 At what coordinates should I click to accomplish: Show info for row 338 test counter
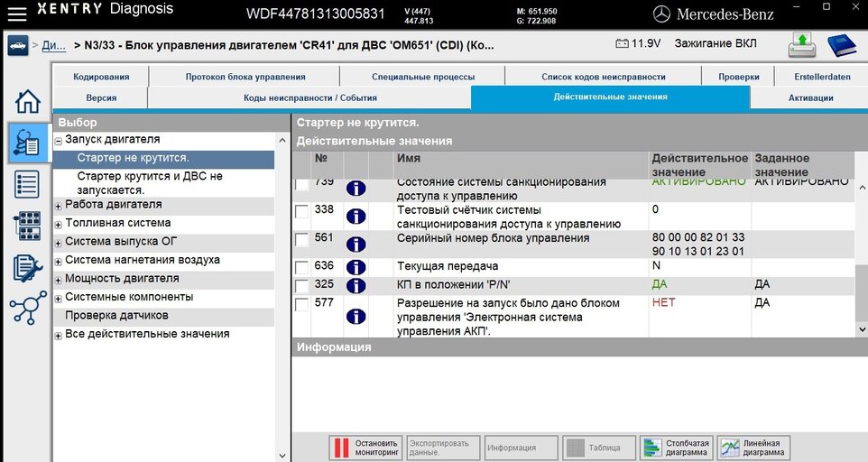point(356,216)
